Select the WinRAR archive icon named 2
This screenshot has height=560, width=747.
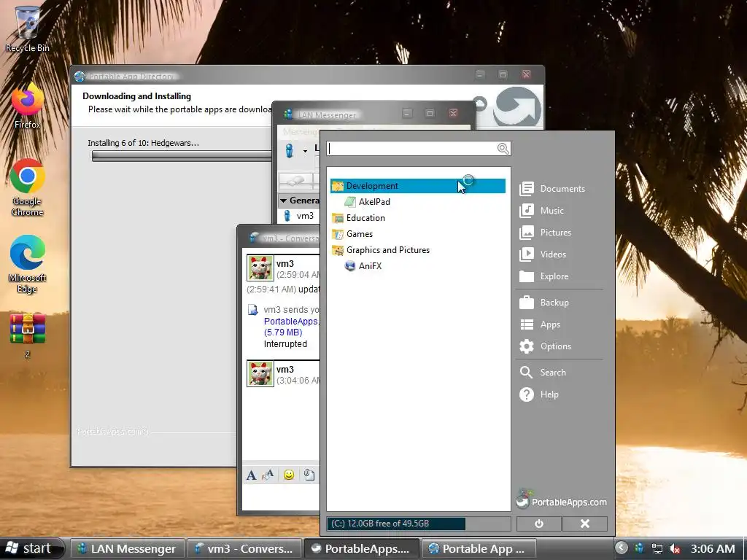[27, 335]
